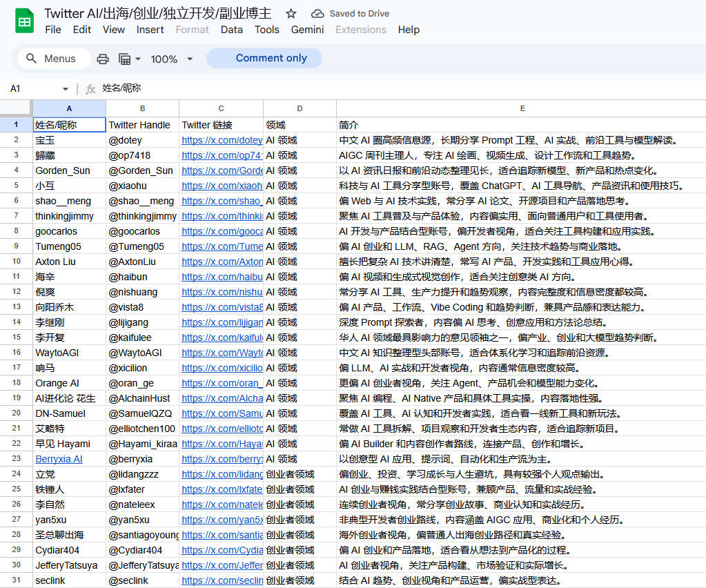Open the View menu
706x588 pixels.
tap(113, 30)
